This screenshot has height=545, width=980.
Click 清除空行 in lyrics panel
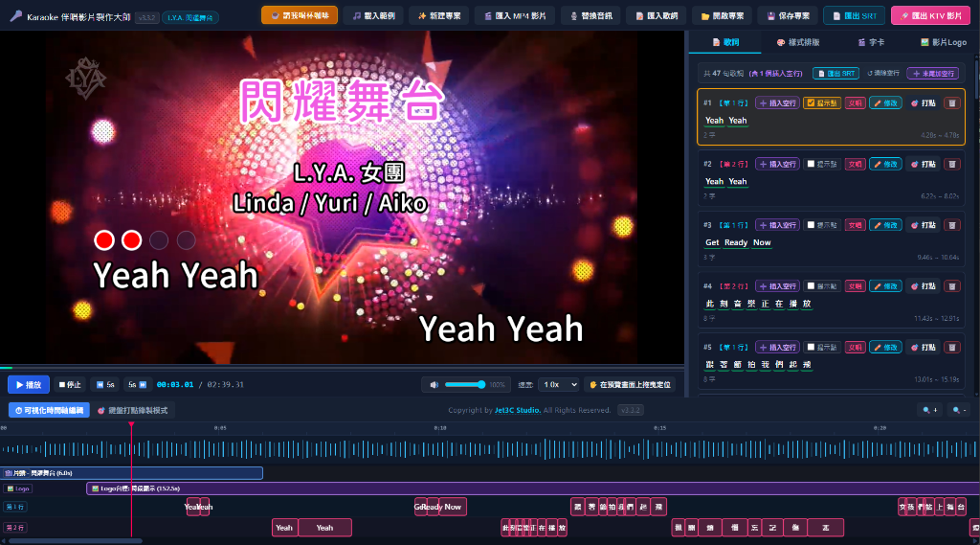(x=882, y=73)
